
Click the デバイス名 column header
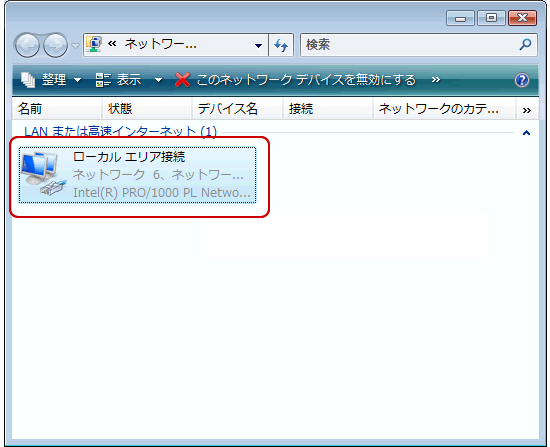(x=237, y=109)
